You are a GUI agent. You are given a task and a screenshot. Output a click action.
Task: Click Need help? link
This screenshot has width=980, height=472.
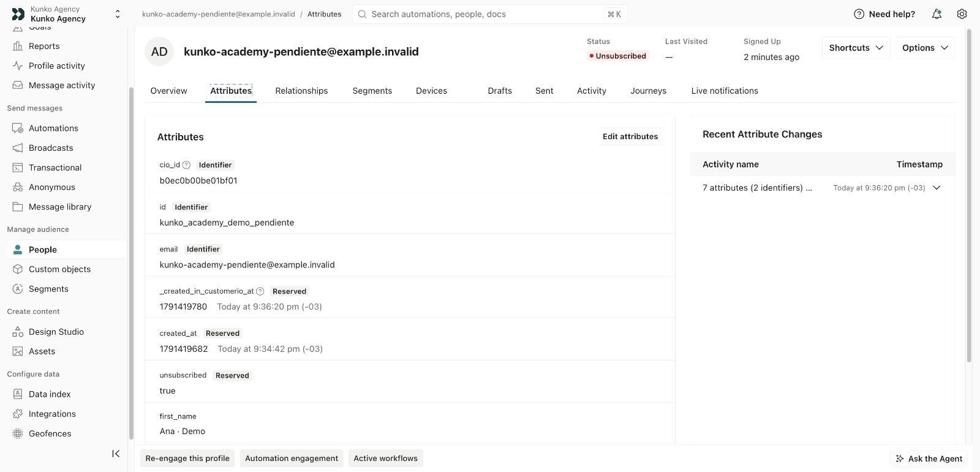(x=884, y=14)
